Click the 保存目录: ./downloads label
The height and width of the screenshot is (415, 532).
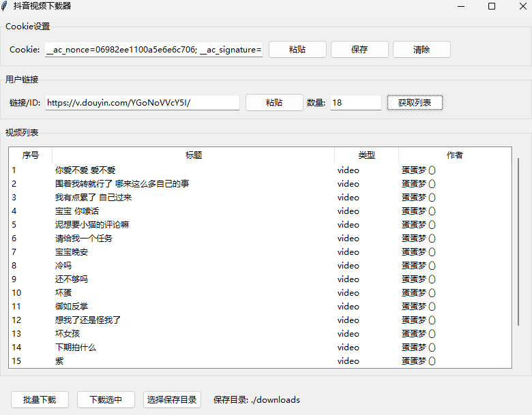point(256,400)
